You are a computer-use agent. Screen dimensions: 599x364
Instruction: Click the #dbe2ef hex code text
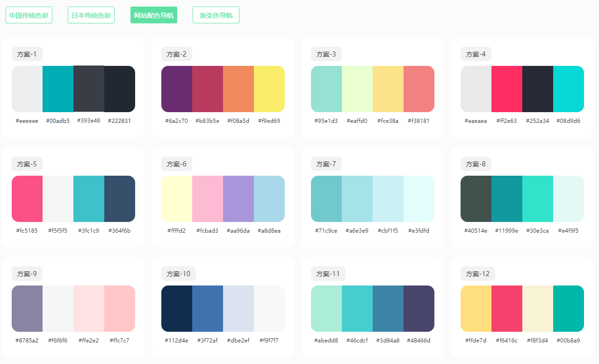pos(238,341)
